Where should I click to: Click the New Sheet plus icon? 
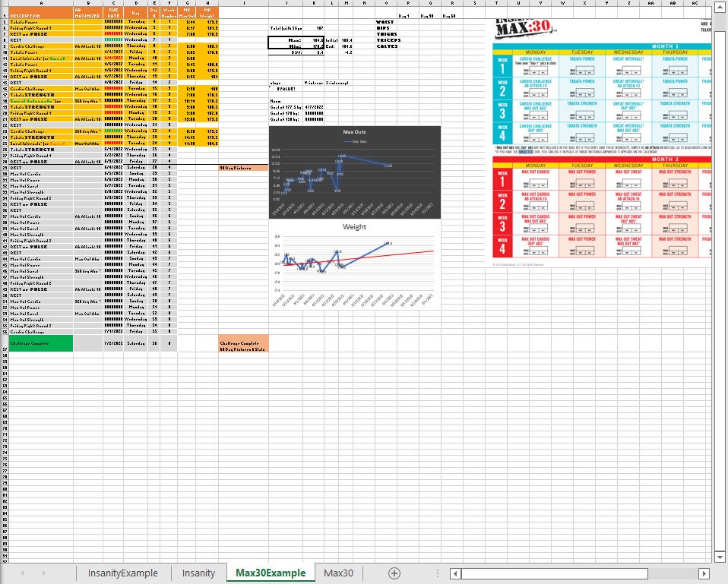(394, 573)
